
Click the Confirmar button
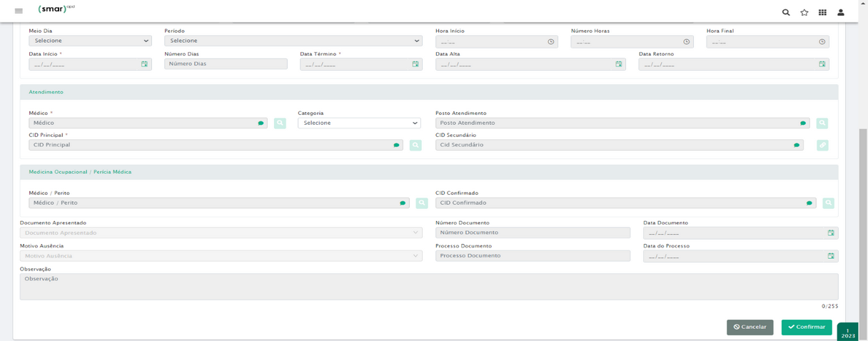click(807, 327)
